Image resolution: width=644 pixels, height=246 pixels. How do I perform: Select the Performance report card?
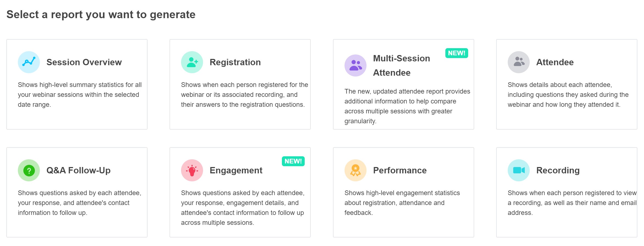click(403, 192)
